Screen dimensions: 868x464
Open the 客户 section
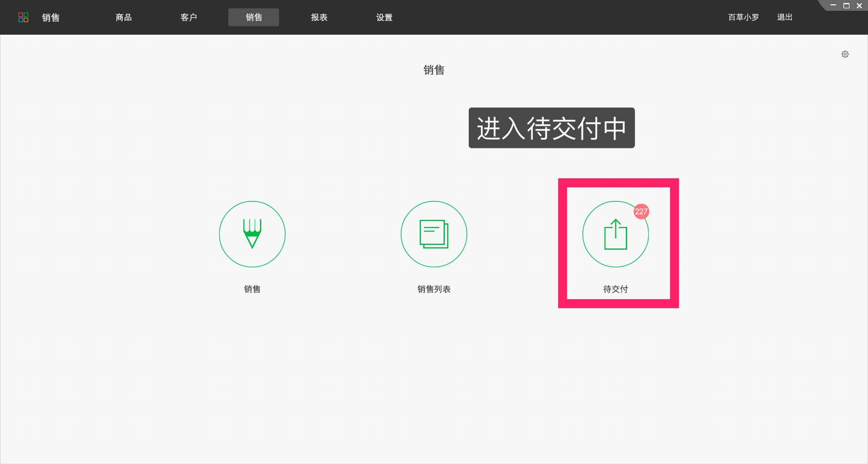pyautogui.click(x=189, y=17)
